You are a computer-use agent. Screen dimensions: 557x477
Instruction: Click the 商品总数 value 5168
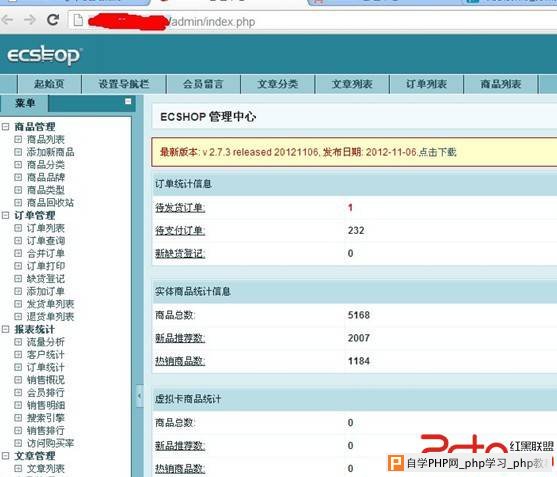pyautogui.click(x=359, y=315)
